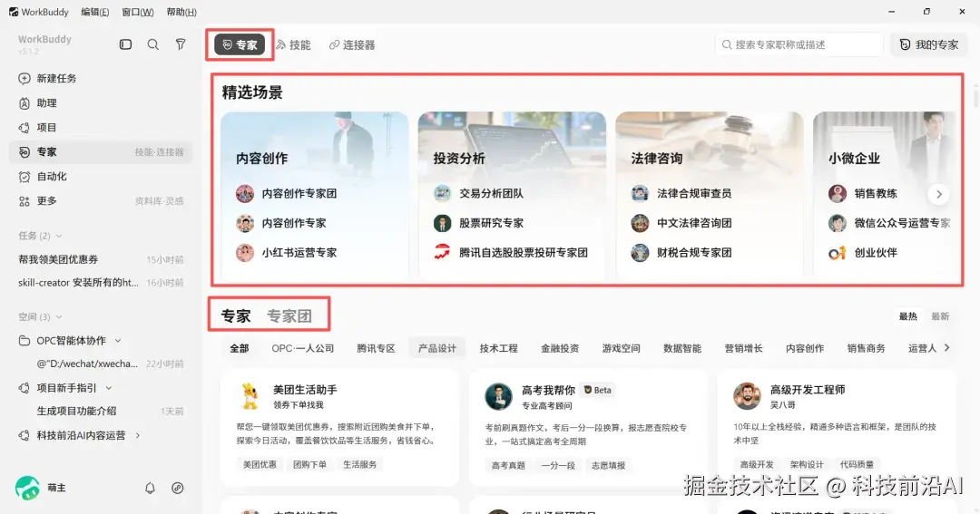Image resolution: width=980 pixels, height=514 pixels.
Task: Click the folder icon next to OPC智能体协作
Action: pyautogui.click(x=24, y=340)
